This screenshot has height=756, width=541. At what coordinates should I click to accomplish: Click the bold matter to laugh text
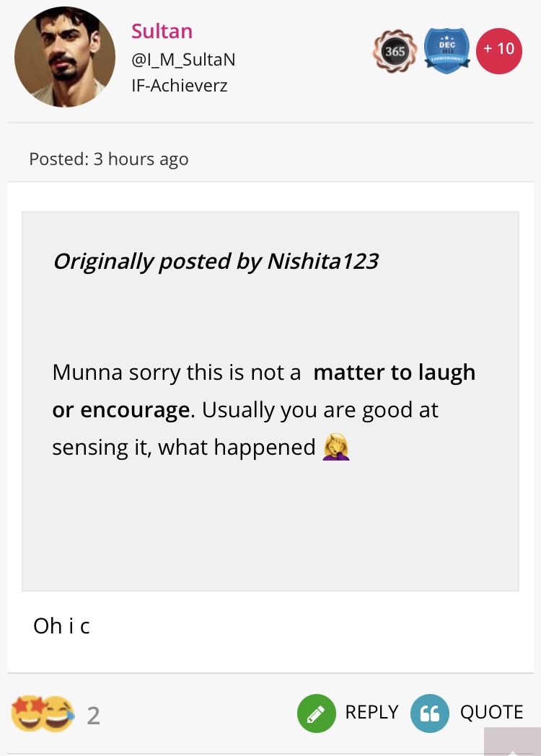[x=395, y=373]
